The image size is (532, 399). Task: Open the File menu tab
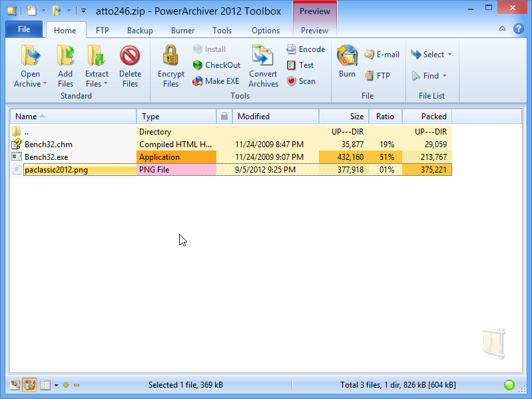click(x=24, y=29)
